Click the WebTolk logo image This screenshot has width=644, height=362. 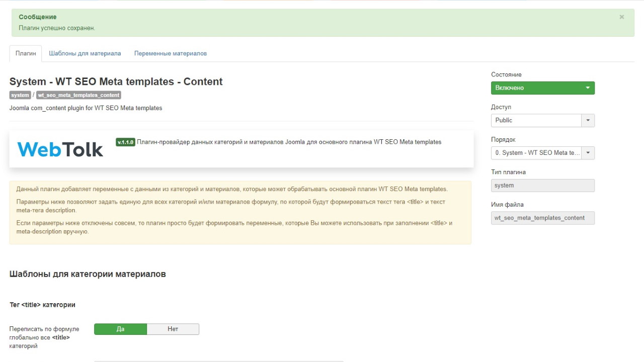pos(60,149)
